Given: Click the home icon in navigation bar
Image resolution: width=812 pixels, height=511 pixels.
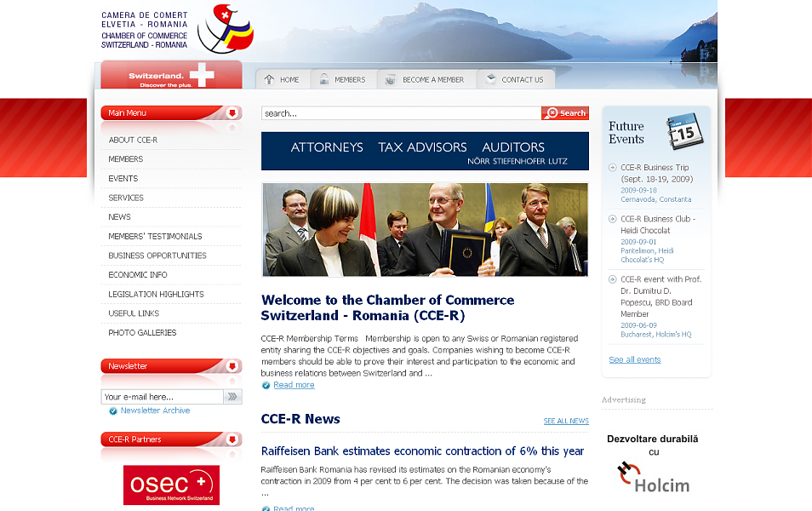Looking at the screenshot, I should [x=269, y=79].
